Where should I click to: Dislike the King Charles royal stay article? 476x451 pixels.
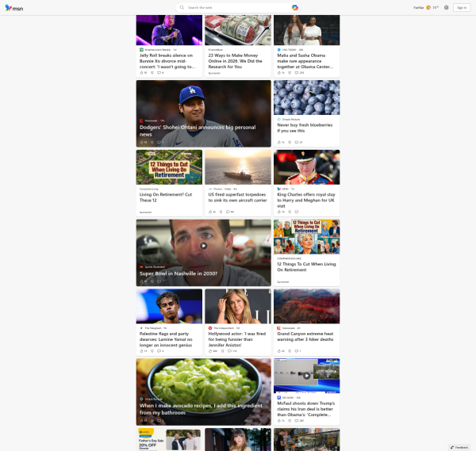click(290, 212)
